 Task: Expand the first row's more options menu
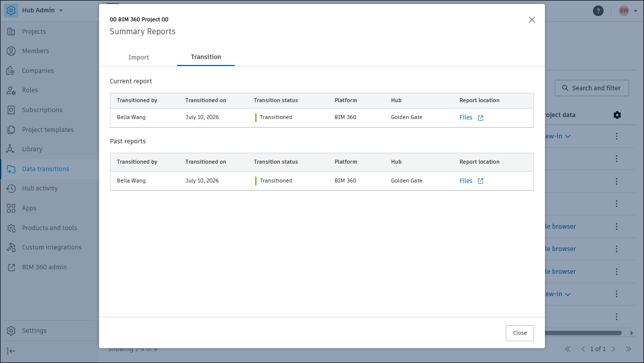(x=617, y=136)
